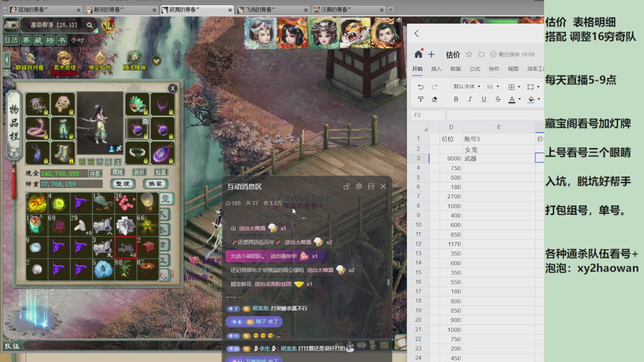The height and width of the screenshot is (362, 644).
Task: Open the 日历 calendar button
Action: [11, 41]
